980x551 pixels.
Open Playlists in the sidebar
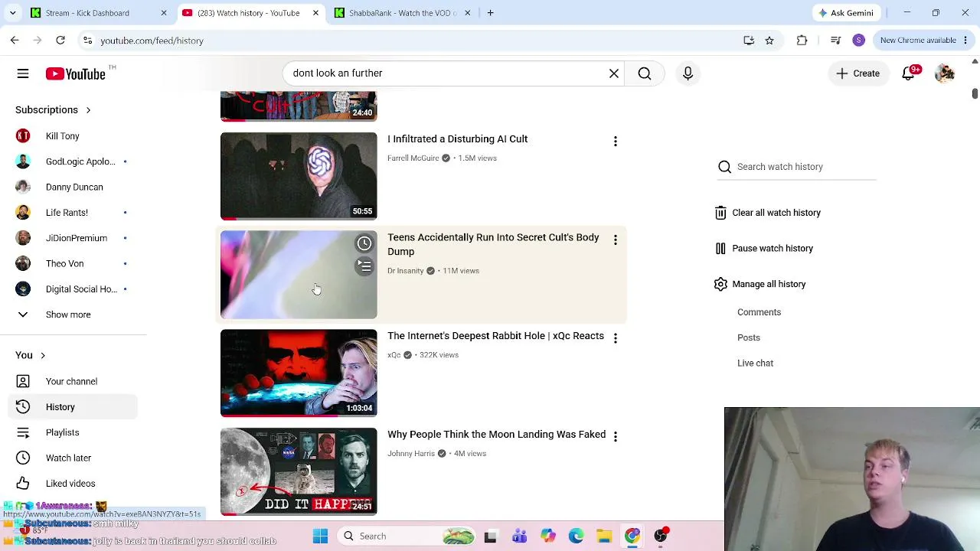click(x=73, y=432)
